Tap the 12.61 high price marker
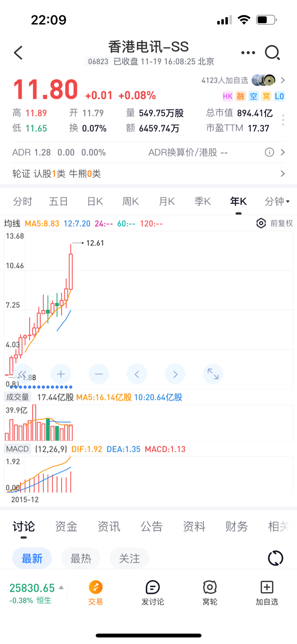This screenshot has width=297, height=644. tap(95, 243)
